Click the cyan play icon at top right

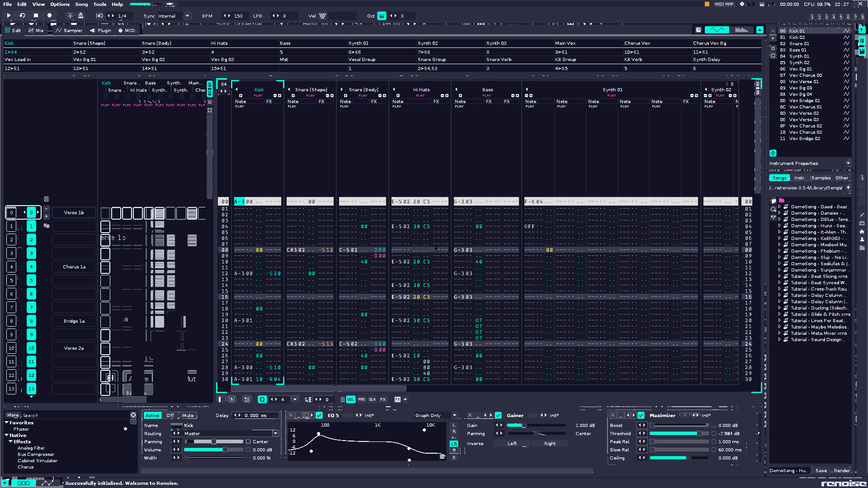coord(862,30)
